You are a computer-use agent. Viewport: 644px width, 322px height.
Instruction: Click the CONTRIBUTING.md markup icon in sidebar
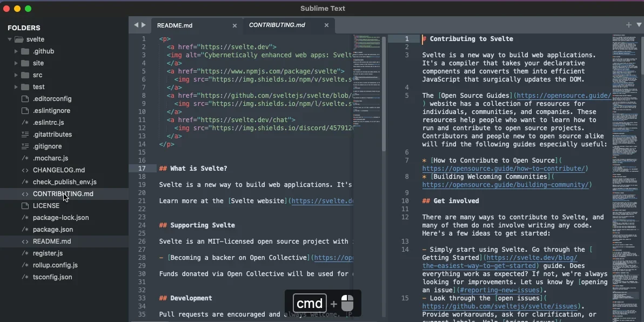(25, 194)
